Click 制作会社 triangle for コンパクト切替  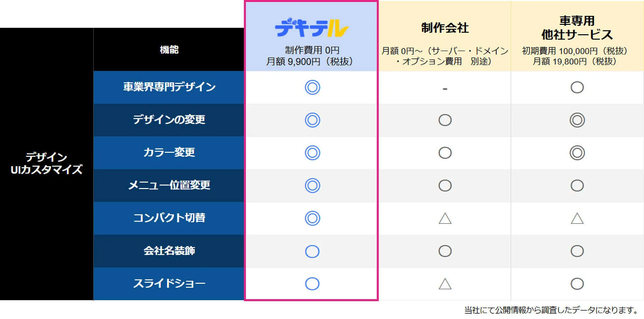tap(445, 218)
